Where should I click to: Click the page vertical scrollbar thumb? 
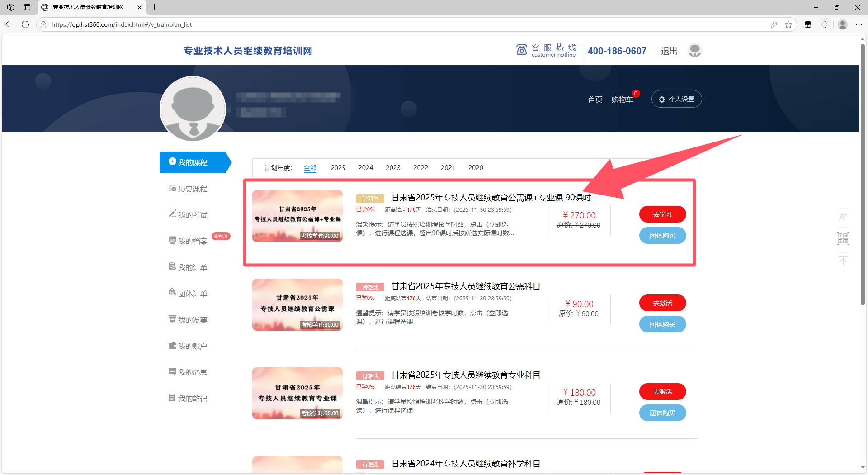point(863,174)
